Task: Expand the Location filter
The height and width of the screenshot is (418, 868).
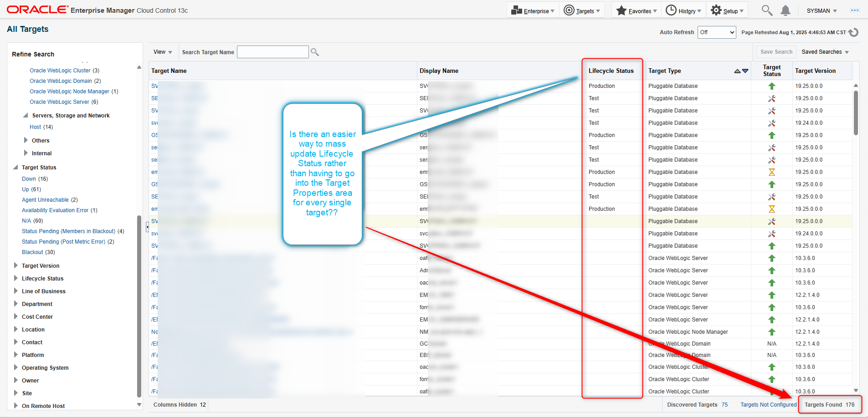Action: point(16,329)
